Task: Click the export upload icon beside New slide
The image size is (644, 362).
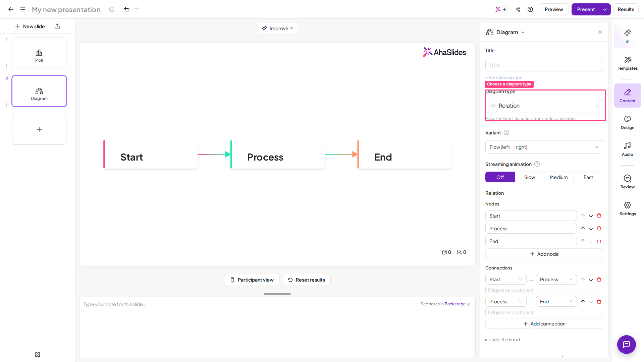Action: coord(57,26)
